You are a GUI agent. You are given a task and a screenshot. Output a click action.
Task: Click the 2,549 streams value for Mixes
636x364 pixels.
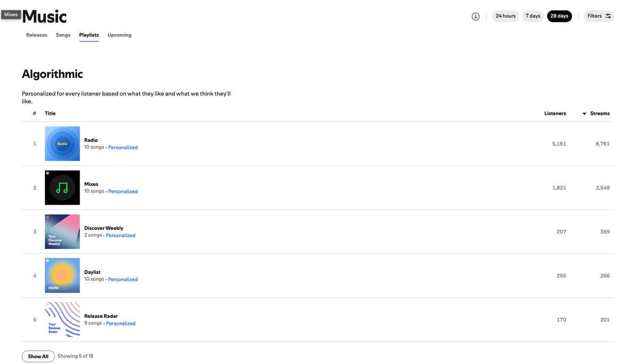[x=603, y=188]
